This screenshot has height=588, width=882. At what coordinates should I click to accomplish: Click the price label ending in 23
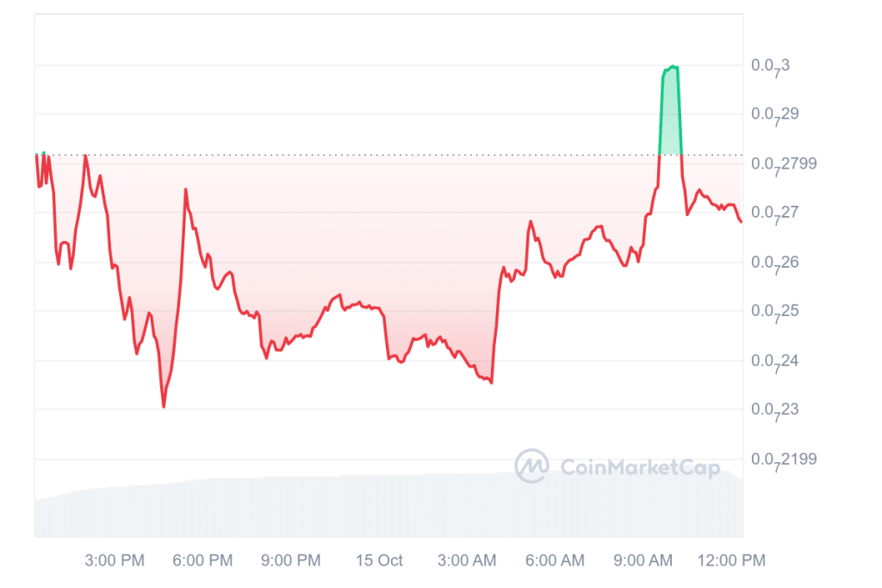(773, 410)
